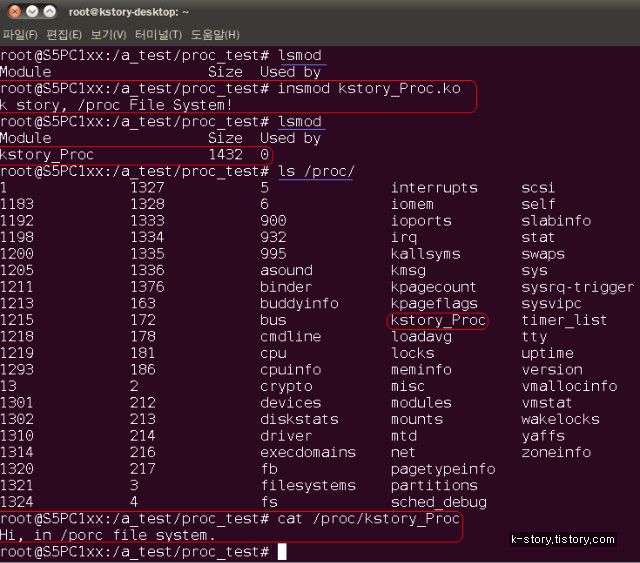
Task: Click 'cpuinfo' in the proc listing
Action: 291,370
